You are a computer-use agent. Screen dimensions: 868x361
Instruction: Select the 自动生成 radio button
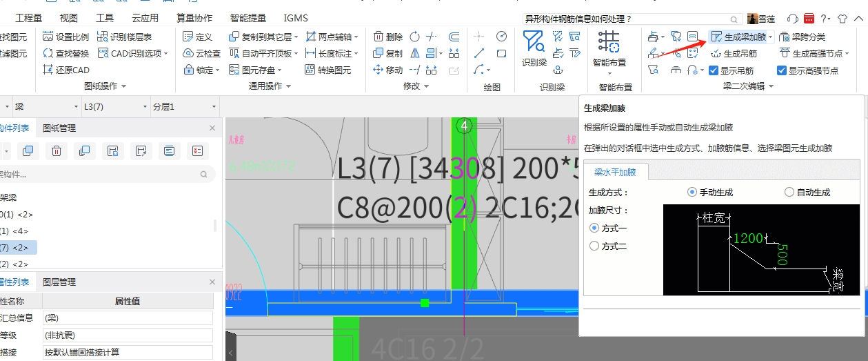click(x=789, y=192)
